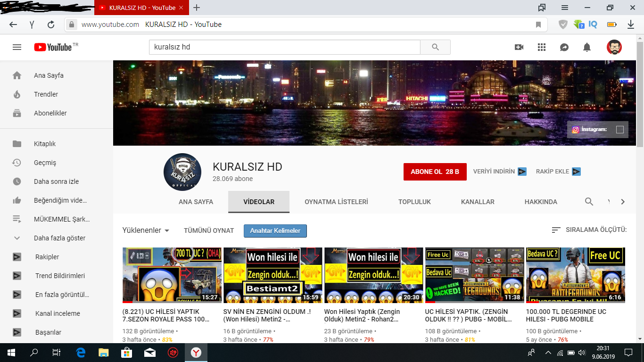Image resolution: width=644 pixels, height=362 pixels.
Task: Select the KURALSIZ HD browser tab
Action: [x=142, y=8]
